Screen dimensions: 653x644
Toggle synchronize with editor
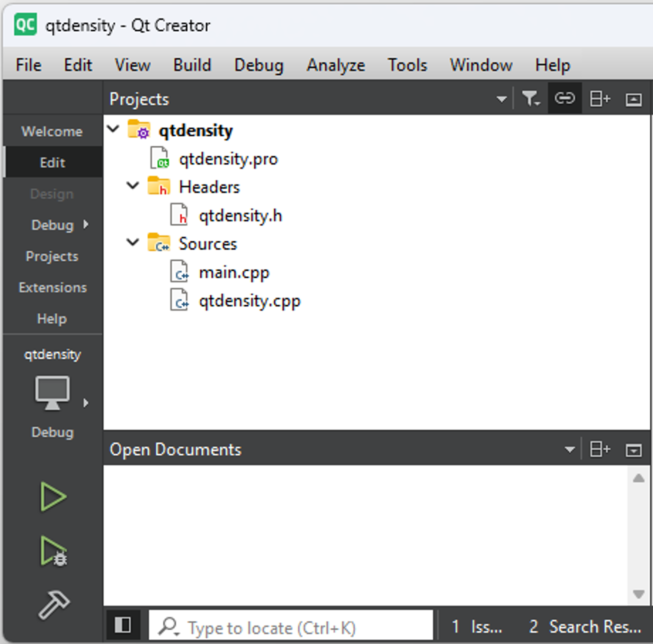pyautogui.click(x=564, y=98)
